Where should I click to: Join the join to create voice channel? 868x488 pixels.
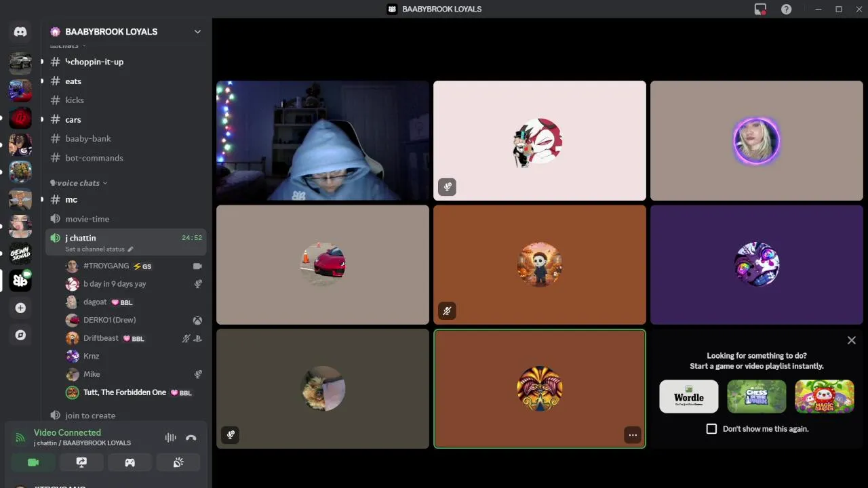click(x=126, y=415)
